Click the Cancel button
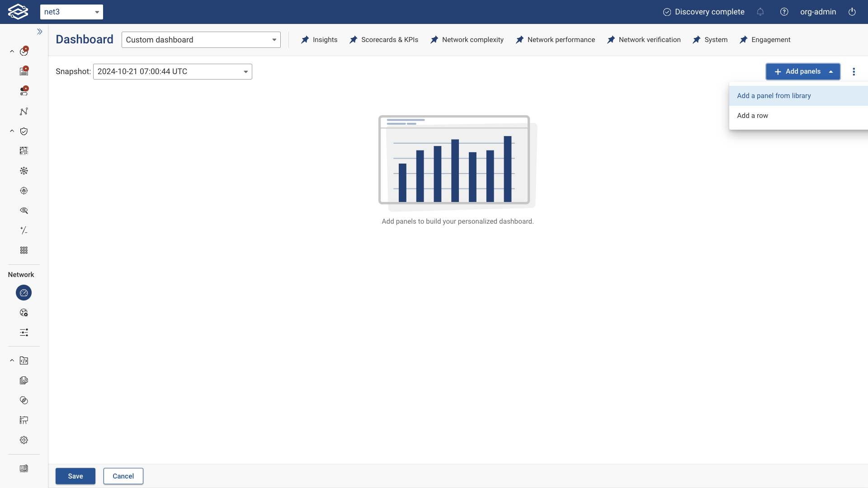 123,476
